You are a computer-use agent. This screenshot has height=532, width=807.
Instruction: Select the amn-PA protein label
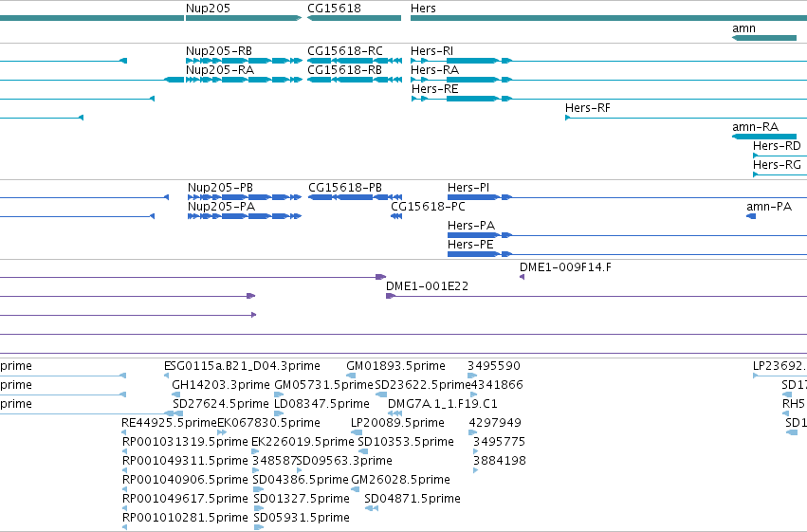pyautogui.click(x=769, y=207)
